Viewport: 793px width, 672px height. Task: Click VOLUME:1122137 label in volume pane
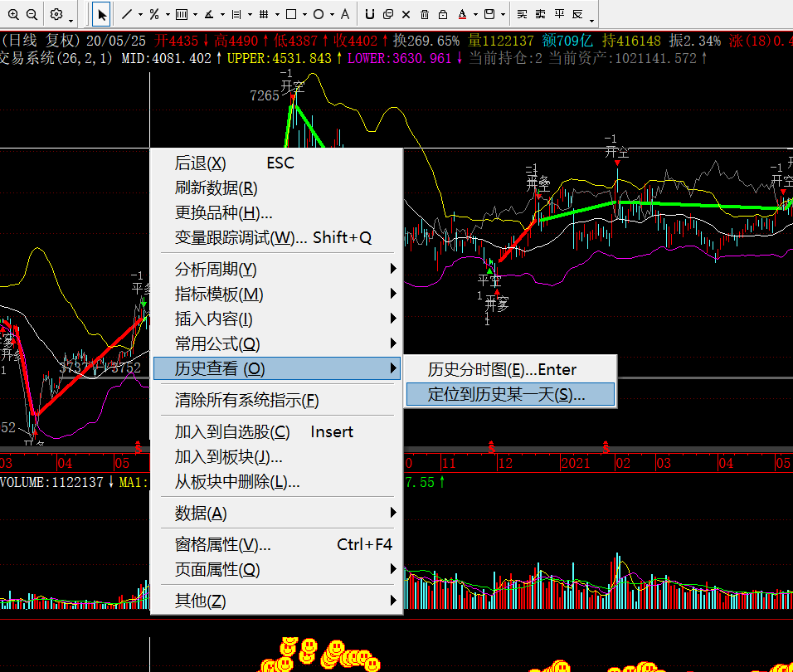[x=51, y=482]
